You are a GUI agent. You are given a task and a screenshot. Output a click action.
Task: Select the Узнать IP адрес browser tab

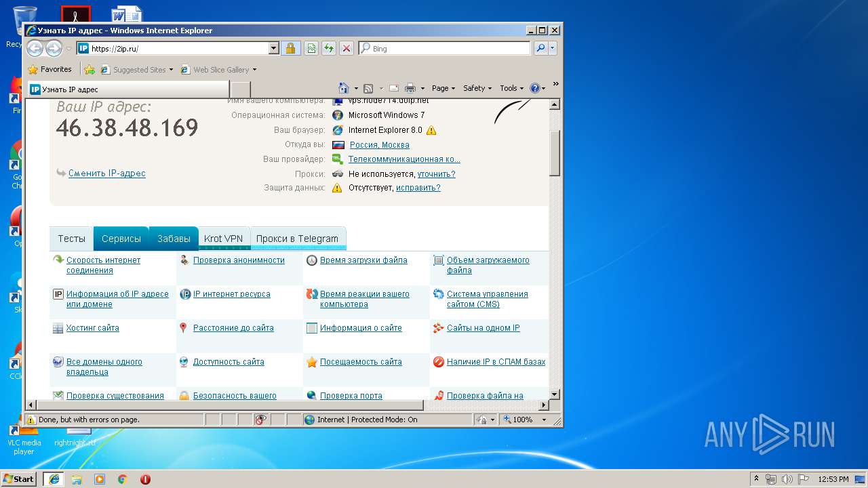[128, 89]
